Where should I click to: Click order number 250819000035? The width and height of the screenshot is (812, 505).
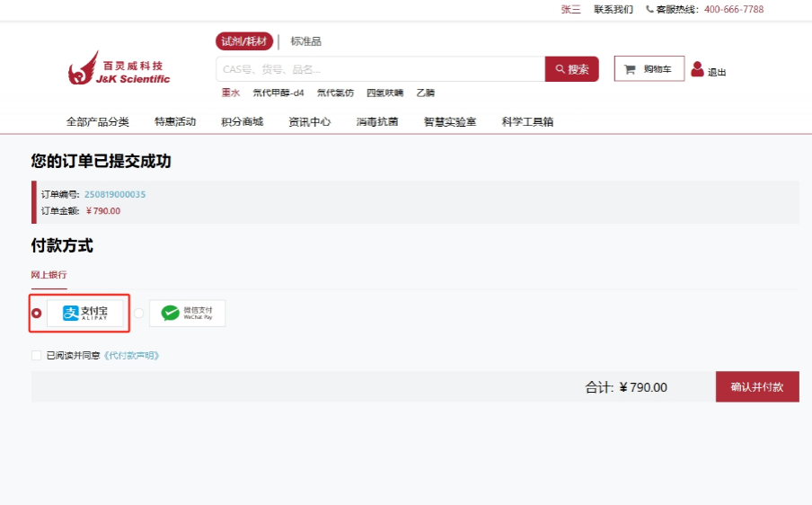point(115,194)
